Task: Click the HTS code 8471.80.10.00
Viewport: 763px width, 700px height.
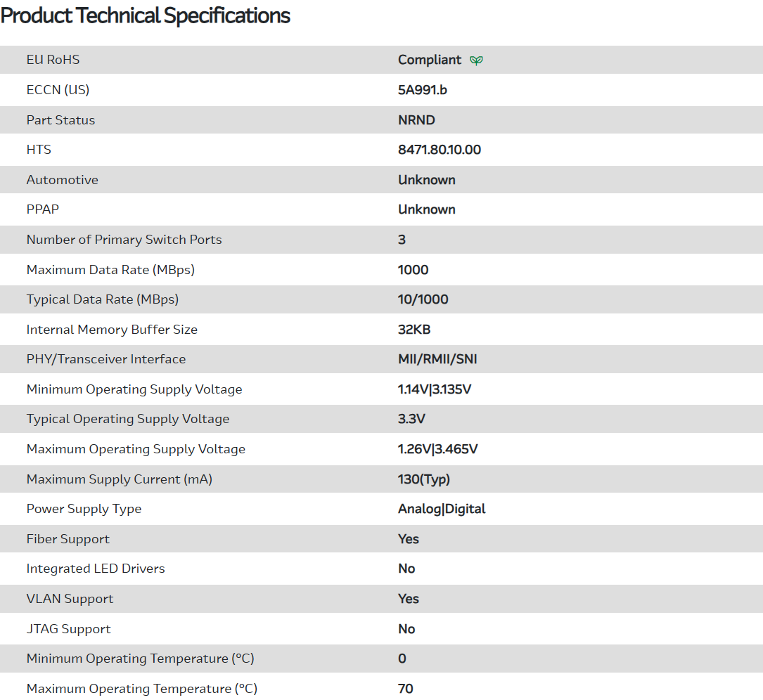Action: coord(439,150)
